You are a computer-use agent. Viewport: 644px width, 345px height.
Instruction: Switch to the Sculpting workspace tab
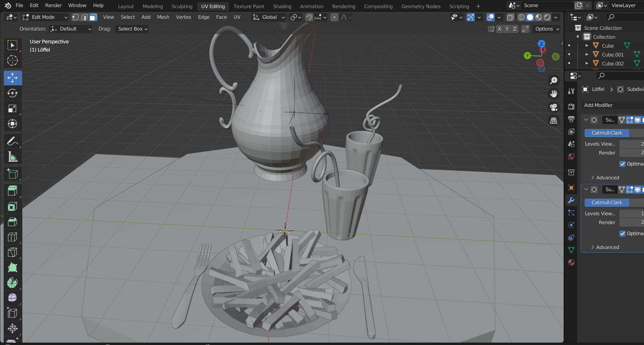pyautogui.click(x=182, y=6)
